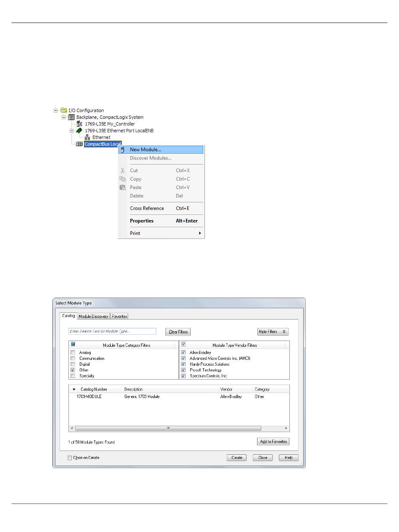The height and width of the screenshot is (532, 399).
Task: Toggle the select-all category filters checkbox
Action: tap(73, 345)
